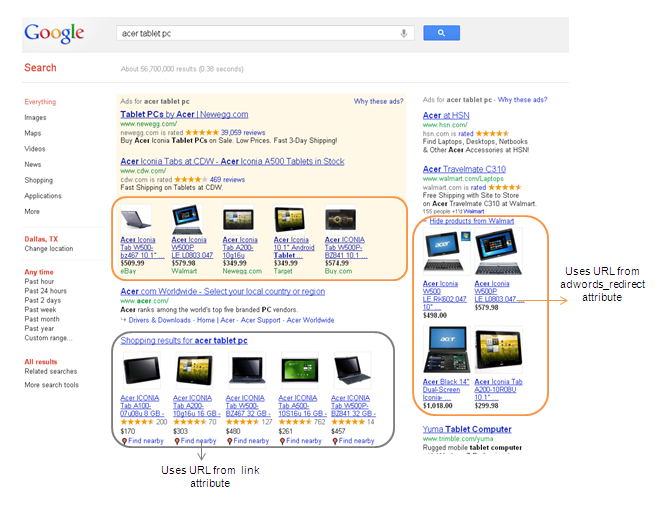Click Target $349.99 Acer Iconia tablet thumbnail
The width and height of the screenshot is (667, 520).
tap(289, 219)
